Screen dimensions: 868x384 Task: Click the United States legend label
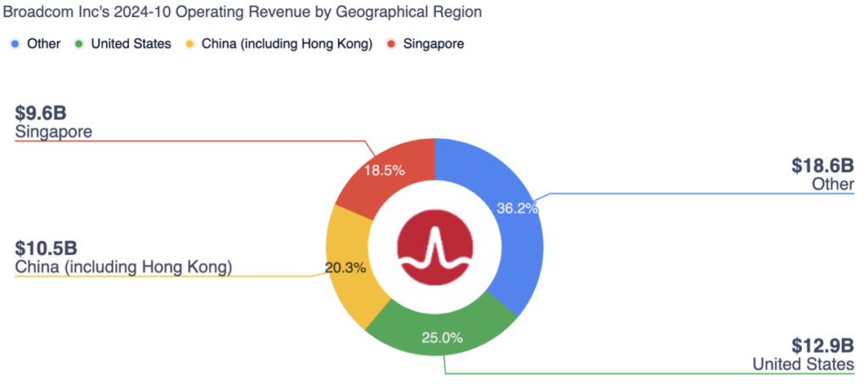click(x=131, y=44)
